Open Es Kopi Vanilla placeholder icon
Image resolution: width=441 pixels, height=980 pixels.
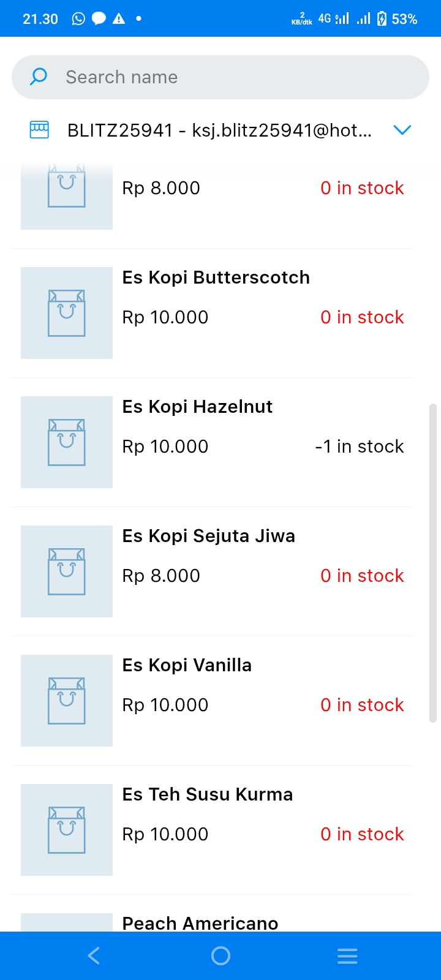click(67, 701)
